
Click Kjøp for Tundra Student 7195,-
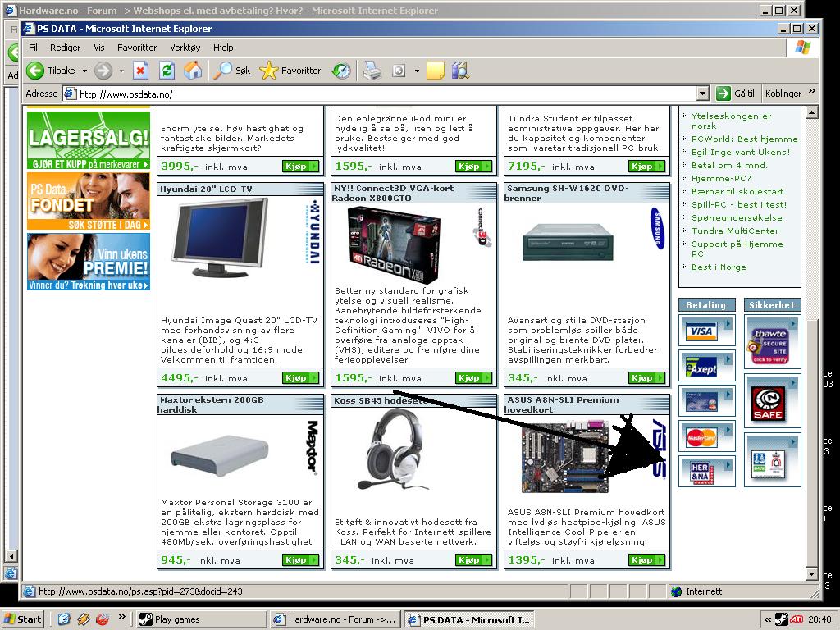646,167
